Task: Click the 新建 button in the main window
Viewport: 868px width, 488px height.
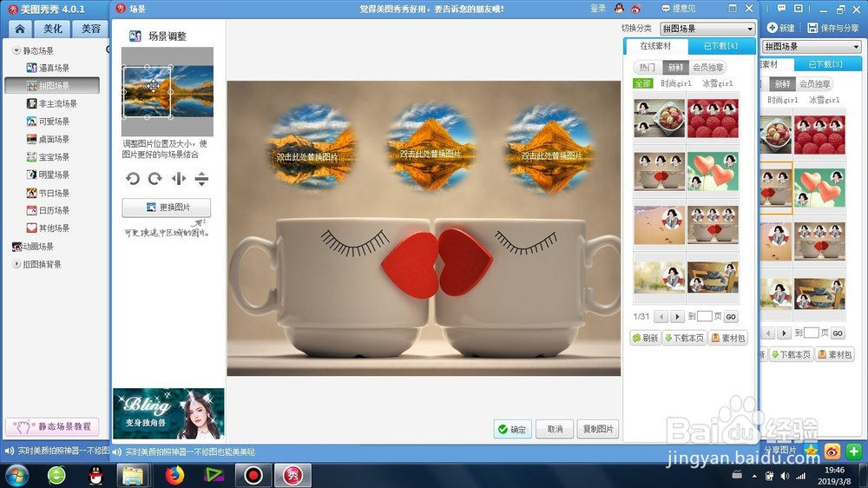Action: (x=780, y=28)
